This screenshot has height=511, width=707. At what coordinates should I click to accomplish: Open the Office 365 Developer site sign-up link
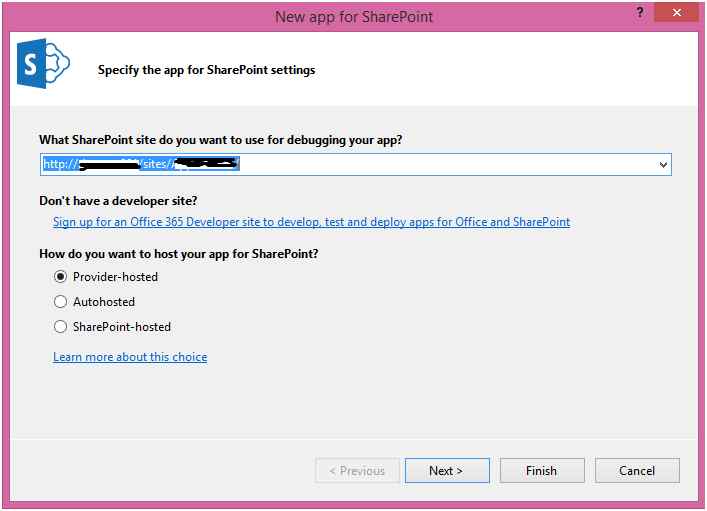(x=312, y=222)
